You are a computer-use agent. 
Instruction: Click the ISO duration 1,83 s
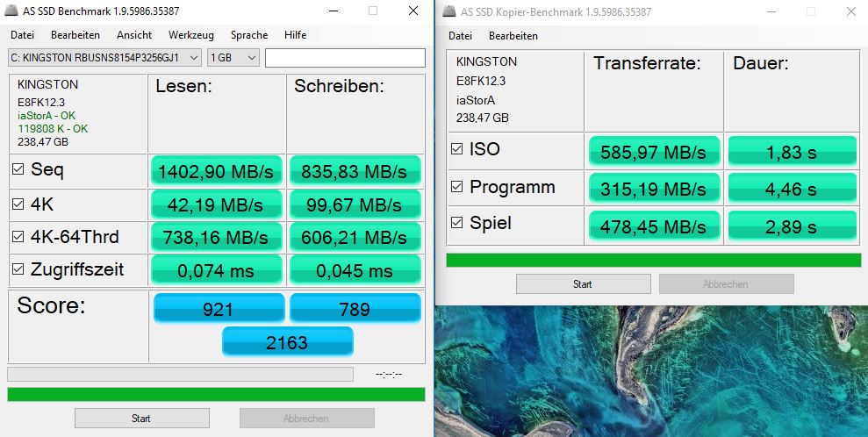click(793, 152)
